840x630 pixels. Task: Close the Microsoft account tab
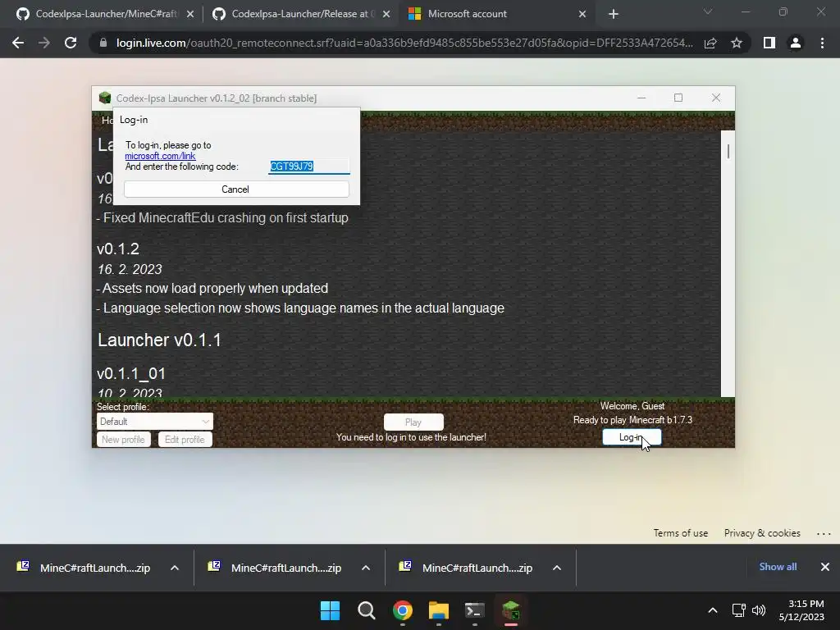tap(582, 14)
